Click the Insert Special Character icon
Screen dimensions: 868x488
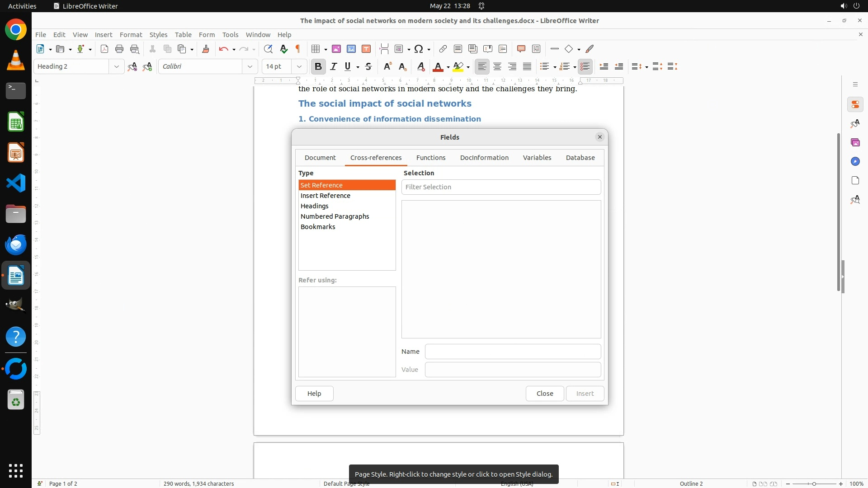coord(419,49)
